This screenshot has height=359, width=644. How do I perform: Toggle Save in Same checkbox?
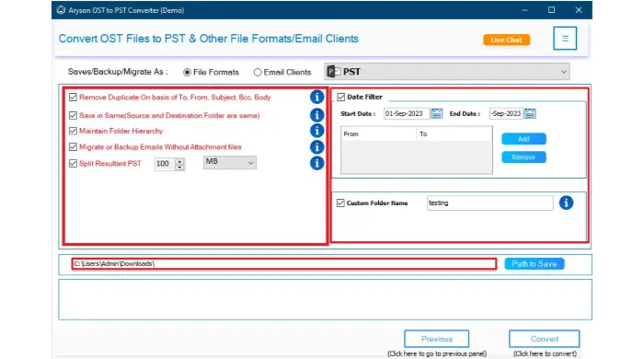click(73, 115)
